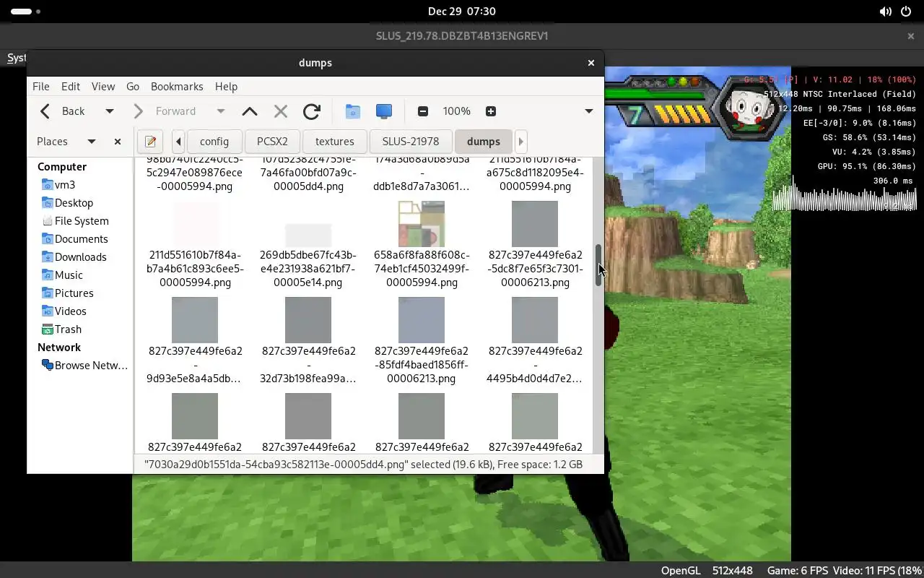
Task: Open the View menu
Action: (x=103, y=86)
